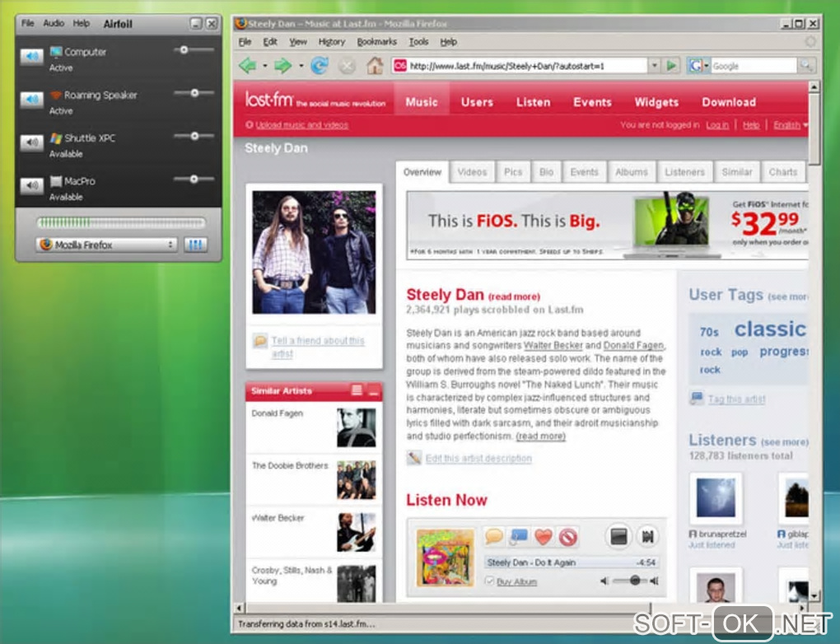
Task: Switch to the Videos tab
Action: point(472,172)
